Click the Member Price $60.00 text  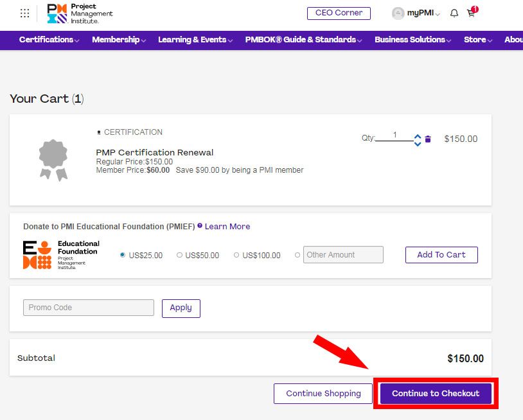click(133, 170)
